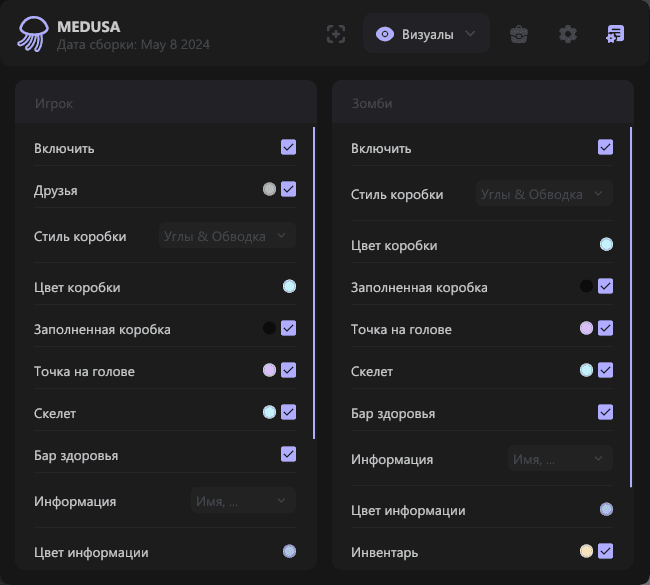Screen dimensions: 650x585
Task: Pick Цвет коробки color in Игрок panel
Action: tap(289, 287)
